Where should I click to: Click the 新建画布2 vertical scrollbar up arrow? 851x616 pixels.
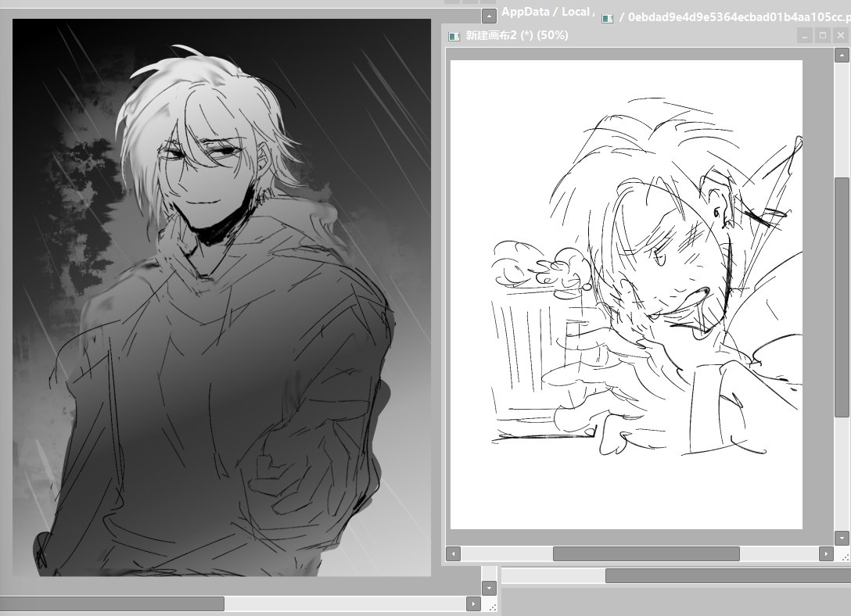coord(842,55)
